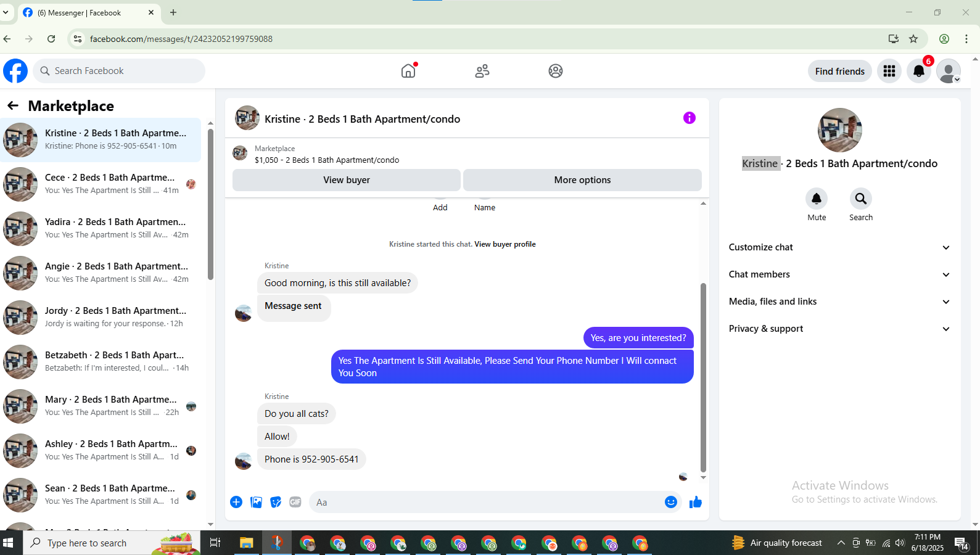The width and height of the screenshot is (980, 555).
Task: Click the conversation list scrollbar
Action: pyautogui.click(x=210, y=204)
